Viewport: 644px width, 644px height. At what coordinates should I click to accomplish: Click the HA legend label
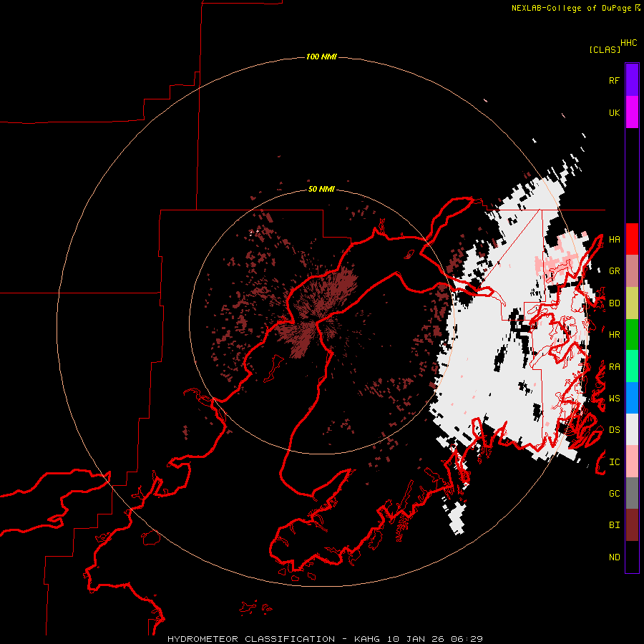pyautogui.click(x=614, y=239)
